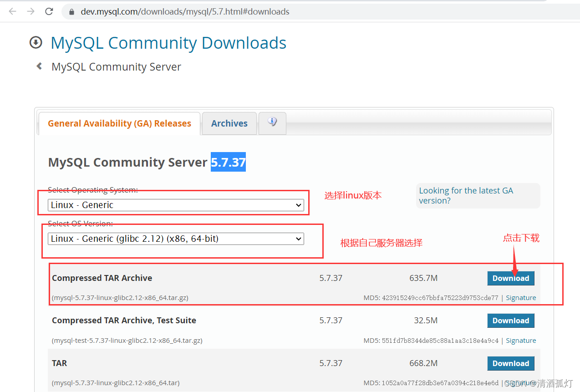
Task: Open Select OS Version dropdown
Action: [x=176, y=239]
